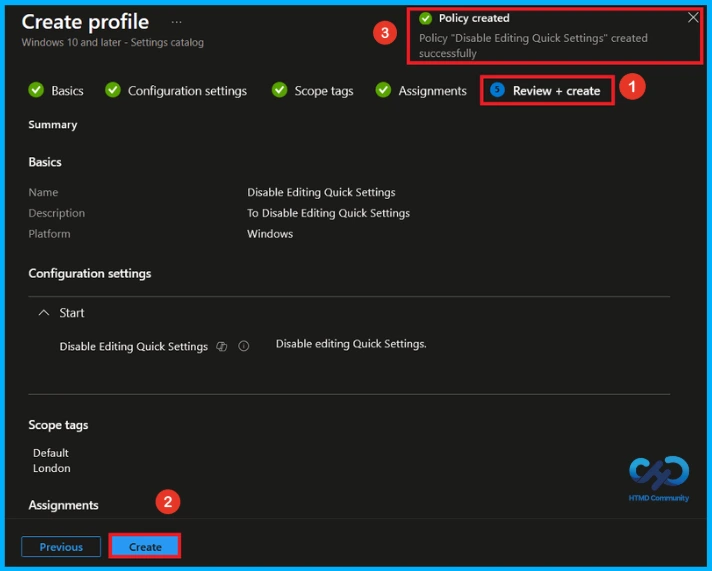Click the Windows 10 and later subtitle
Viewport: 712px width, 571px height.
pos(113,43)
